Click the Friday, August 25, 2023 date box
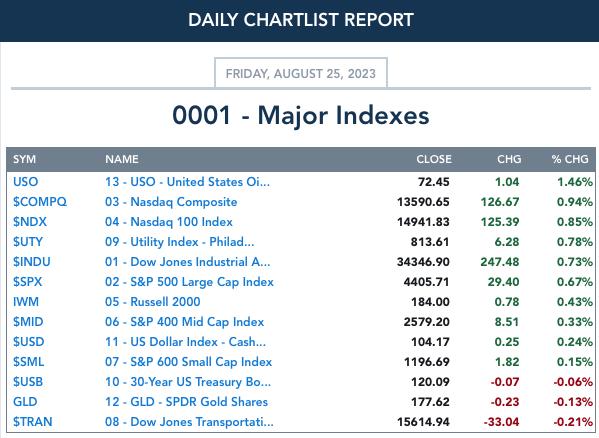Viewport: 599px width, 438px height. [x=301, y=73]
